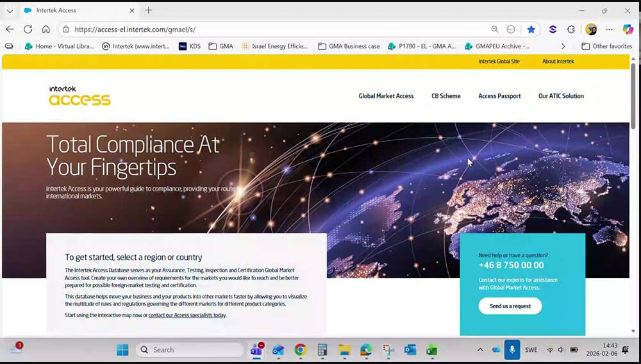
Task: Open the Calculator taskbar icon
Action: point(322,350)
